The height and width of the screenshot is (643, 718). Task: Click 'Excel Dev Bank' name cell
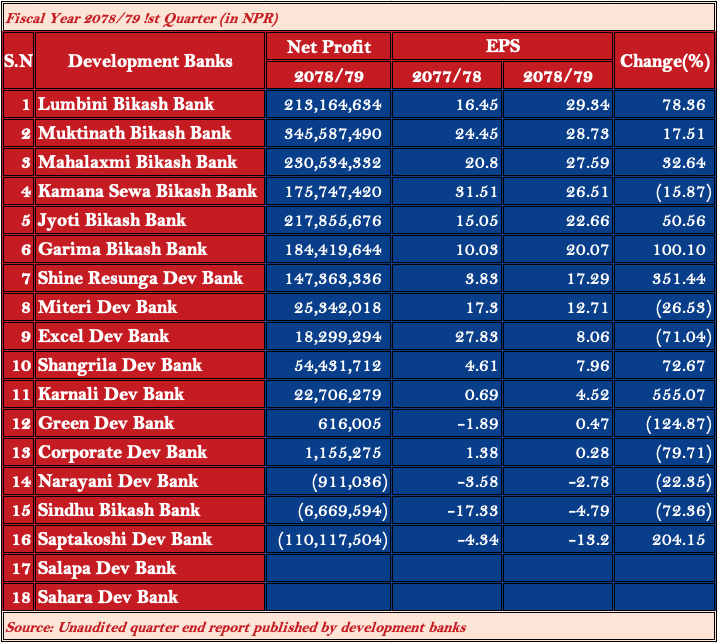pyautogui.click(x=150, y=336)
